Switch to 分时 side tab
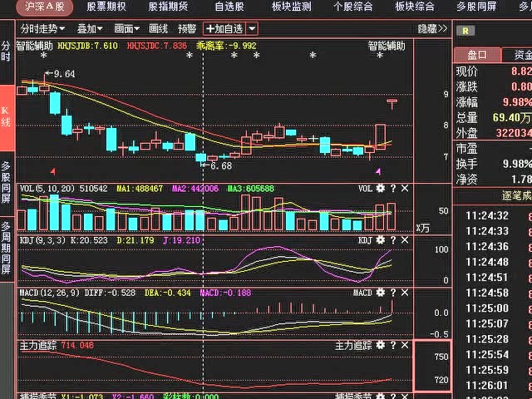532x399 pixels. tap(6, 52)
